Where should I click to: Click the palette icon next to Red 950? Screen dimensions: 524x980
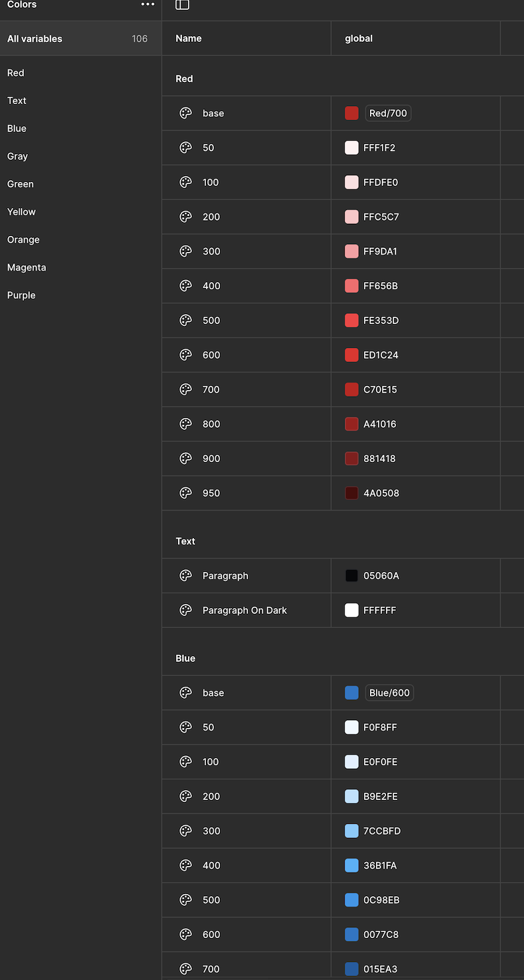(185, 493)
